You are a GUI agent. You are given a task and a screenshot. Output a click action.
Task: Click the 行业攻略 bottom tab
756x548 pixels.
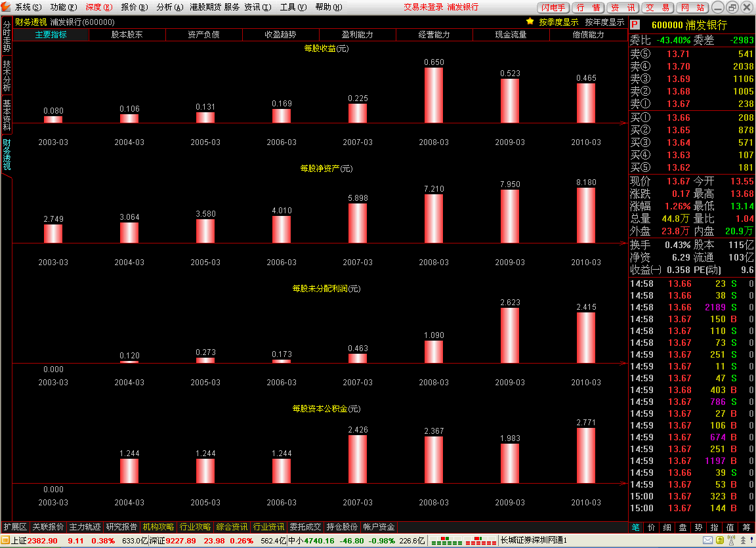(x=195, y=527)
